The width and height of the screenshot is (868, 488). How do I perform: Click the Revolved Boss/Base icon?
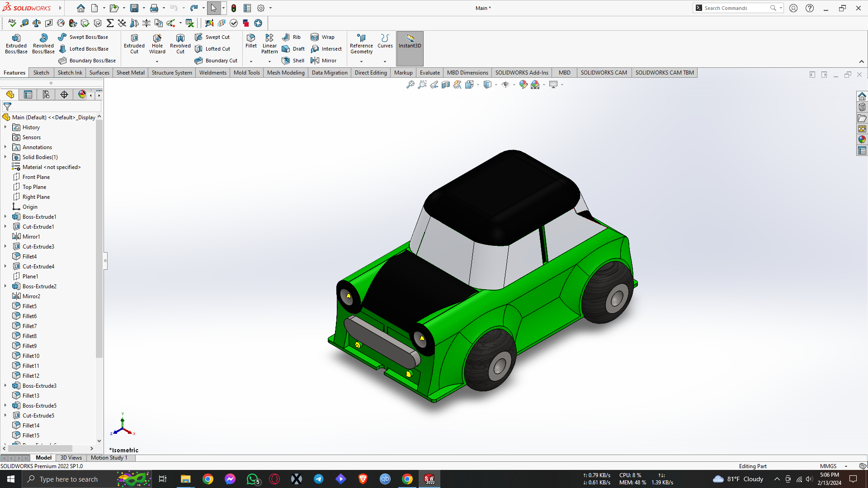[x=43, y=43]
